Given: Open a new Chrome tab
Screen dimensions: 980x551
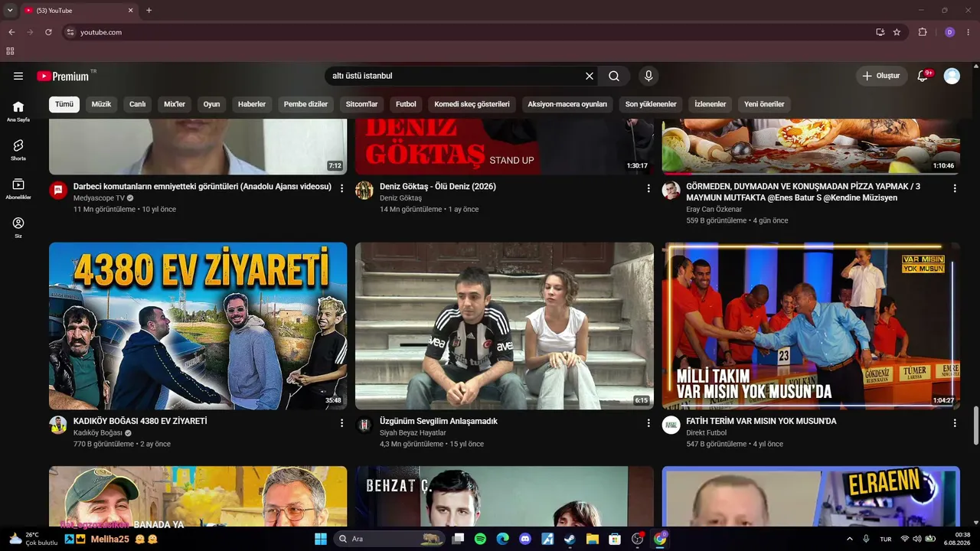Looking at the screenshot, I should pos(149,11).
